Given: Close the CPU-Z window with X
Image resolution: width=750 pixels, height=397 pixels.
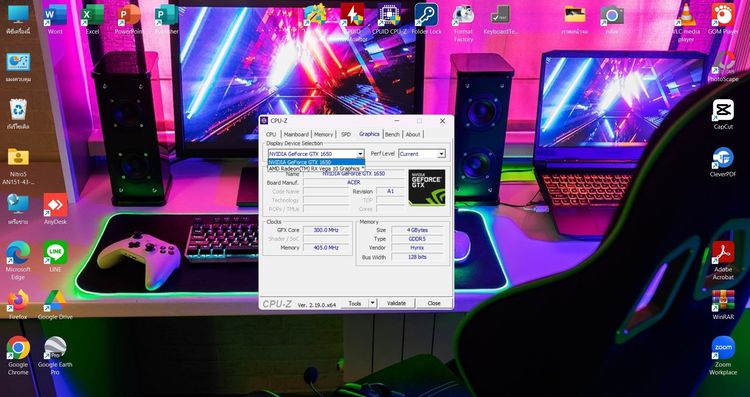Looking at the screenshot, I should pyautogui.click(x=442, y=121).
